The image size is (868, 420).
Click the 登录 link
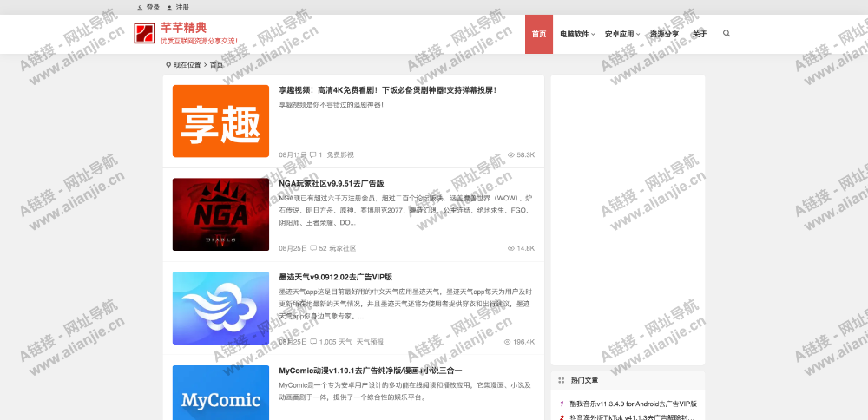pyautogui.click(x=153, y=8)
